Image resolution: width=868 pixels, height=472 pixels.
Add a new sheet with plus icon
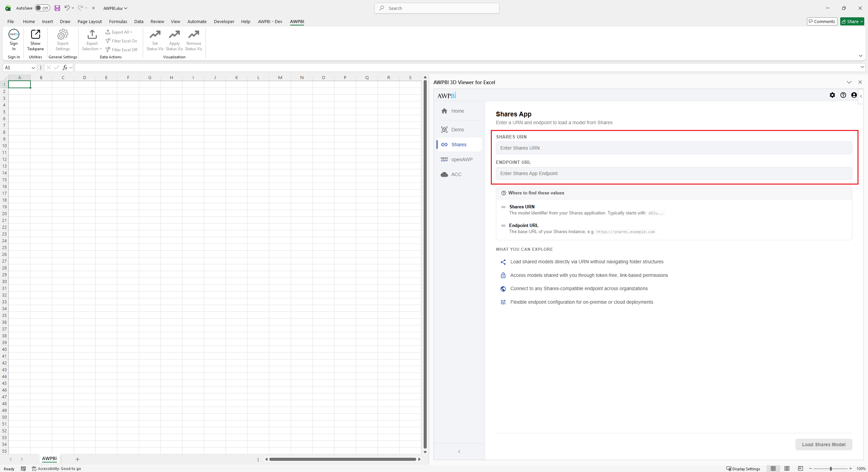[x=77, y=459]
